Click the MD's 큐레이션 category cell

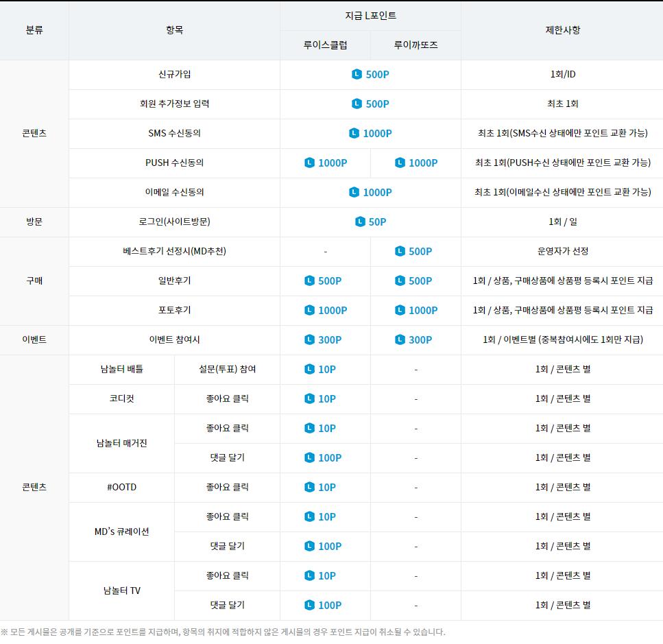pyautogui.click(x=121, y=532)
